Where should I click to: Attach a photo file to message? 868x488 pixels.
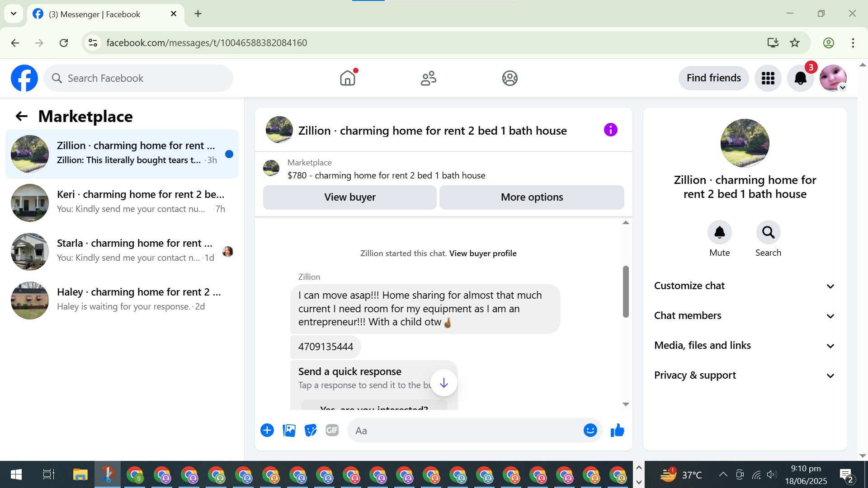click(x=289, y=431)
